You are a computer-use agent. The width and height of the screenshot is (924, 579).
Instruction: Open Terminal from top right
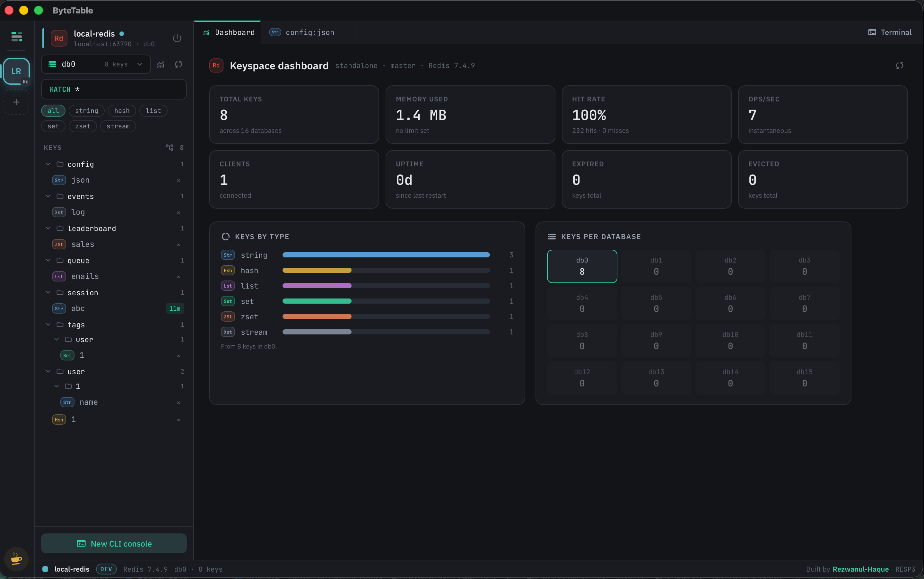click(890, 32)
